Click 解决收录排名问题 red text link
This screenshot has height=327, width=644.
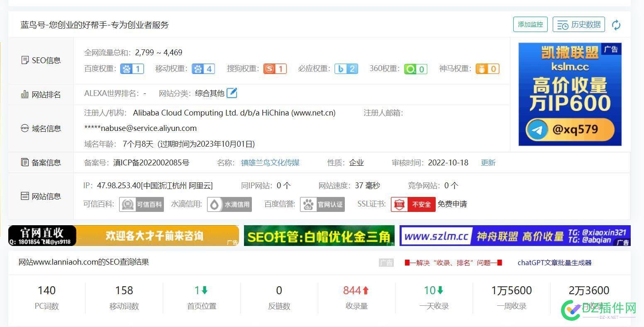[453, 263]
